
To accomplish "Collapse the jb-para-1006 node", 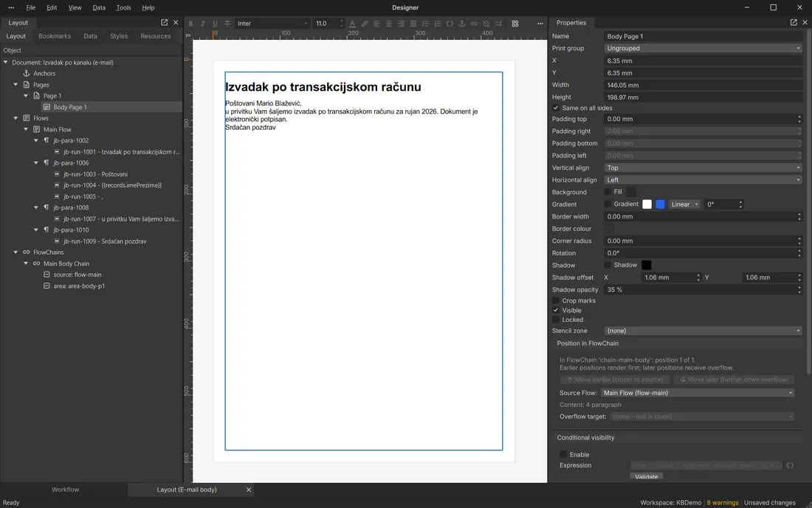I will [35, 162].
